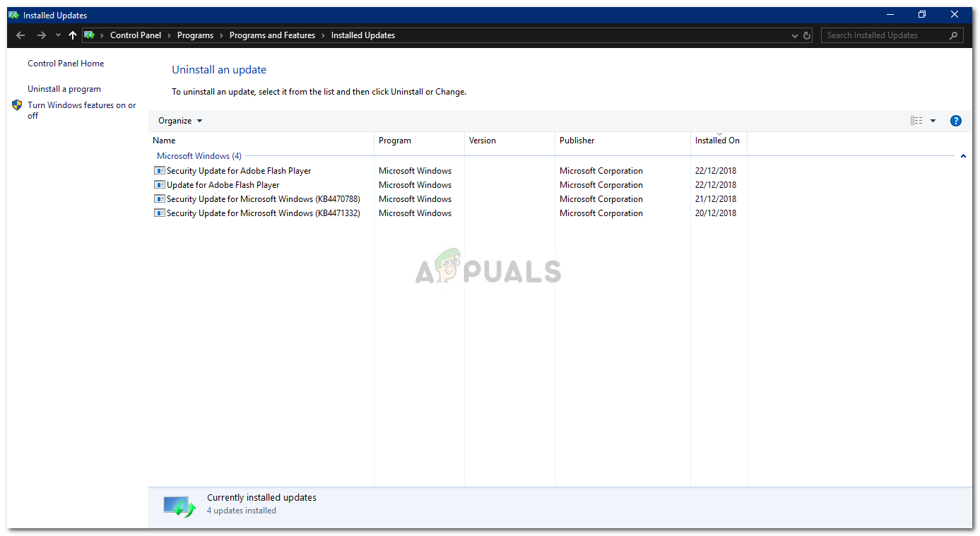Close the Installed Updates window
Screen dimensions: 980x536
955,15
